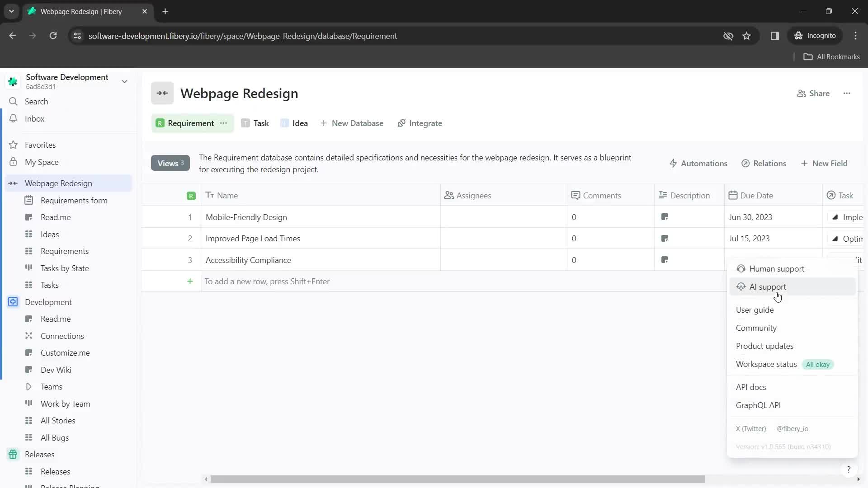Click the New Database button

coord(352,123)
